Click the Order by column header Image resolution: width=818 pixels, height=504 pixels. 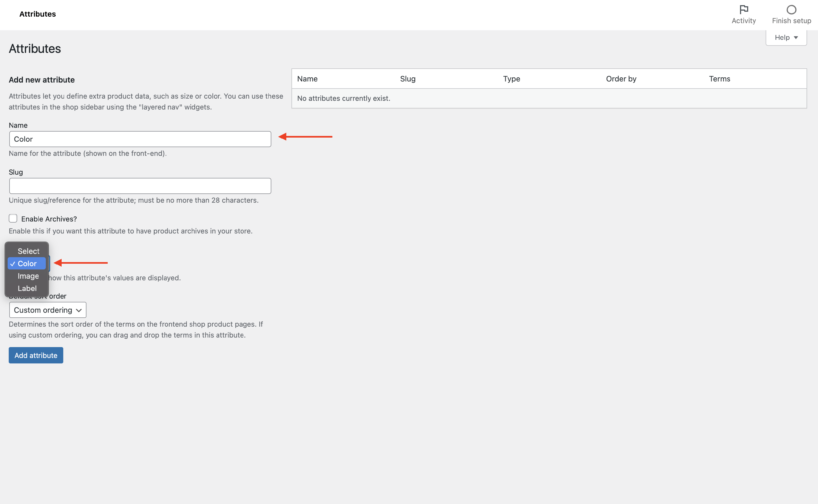(621, 79)
